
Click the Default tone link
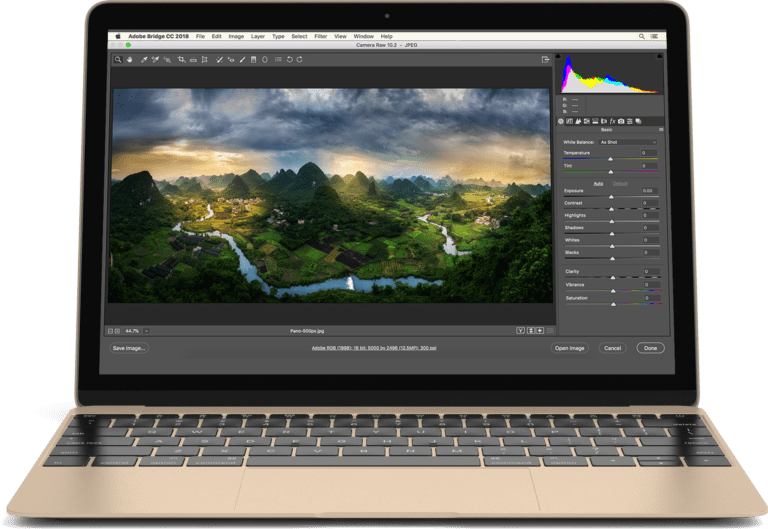(x=620, y=183)
